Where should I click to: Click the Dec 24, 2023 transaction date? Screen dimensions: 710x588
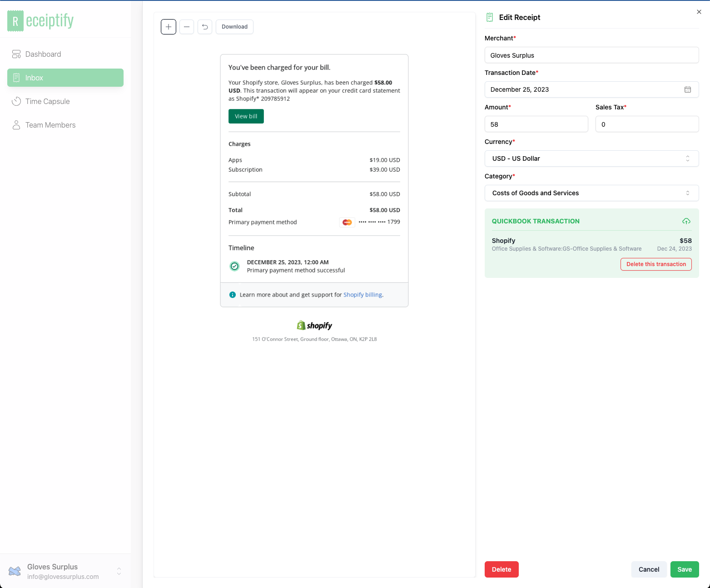(x=674, y=249)
